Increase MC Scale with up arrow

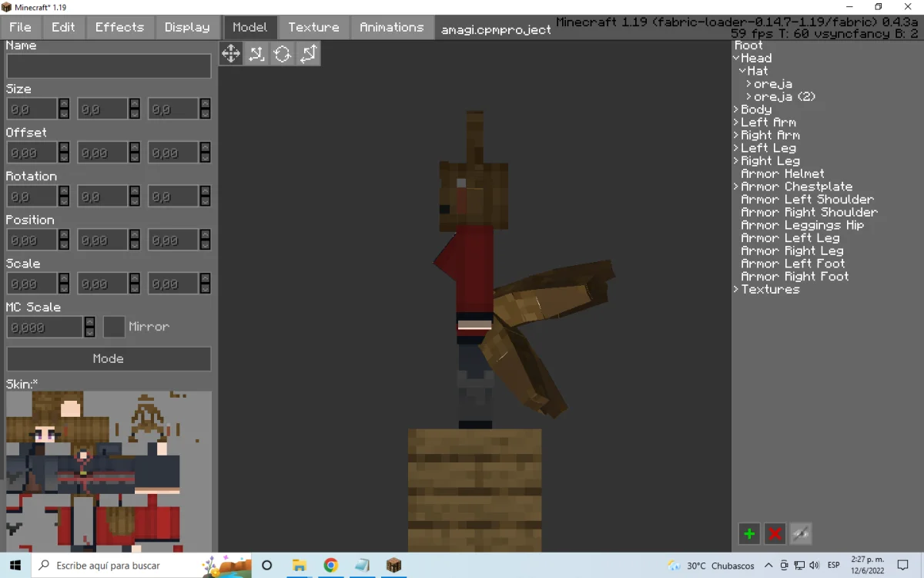point(89,322)
